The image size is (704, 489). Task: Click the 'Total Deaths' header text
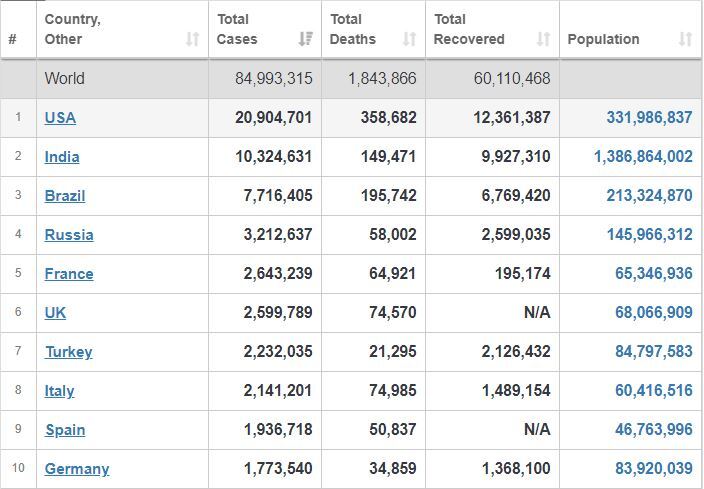pyautogui.click(x=352, y=29)
